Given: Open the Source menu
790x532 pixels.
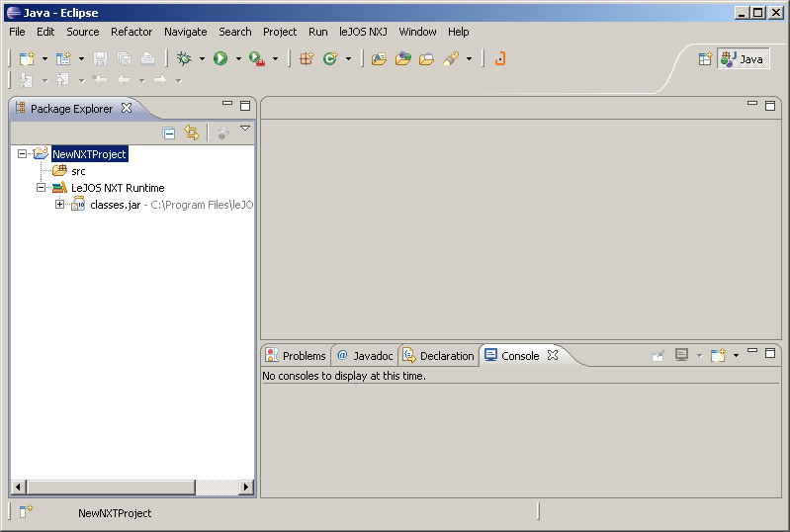Looking at the screenshot, I should pyautogui.click(x=83, y=32).
